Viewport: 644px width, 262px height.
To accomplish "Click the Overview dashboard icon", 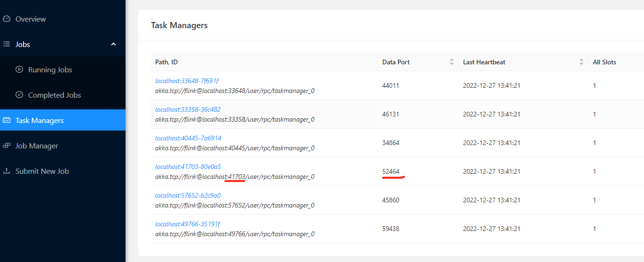I will click(7, 19).
